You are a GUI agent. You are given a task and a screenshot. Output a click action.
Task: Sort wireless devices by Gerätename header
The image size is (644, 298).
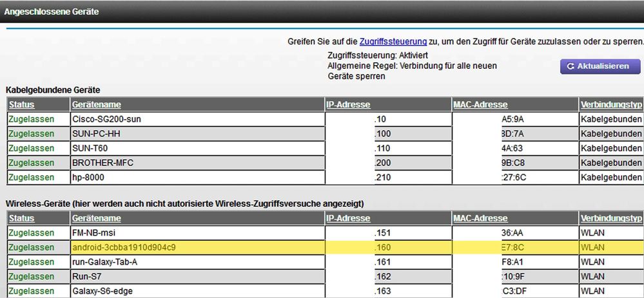(x=97, y=218)
